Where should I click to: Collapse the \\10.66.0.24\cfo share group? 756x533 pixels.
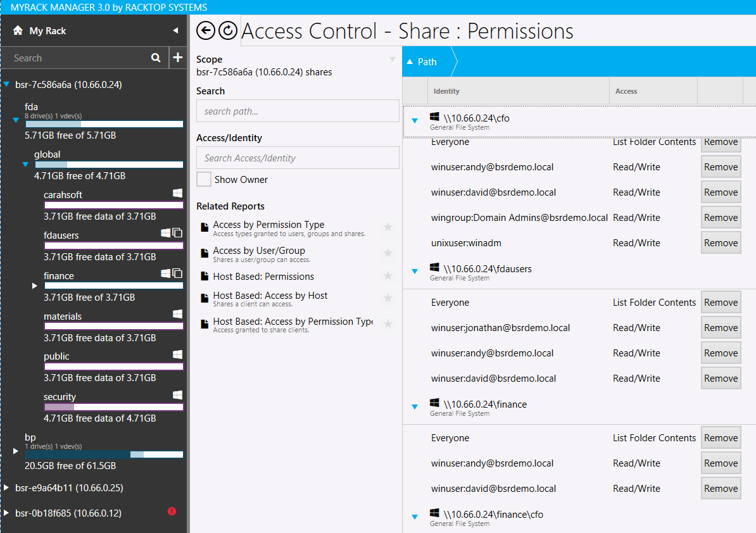415,121
